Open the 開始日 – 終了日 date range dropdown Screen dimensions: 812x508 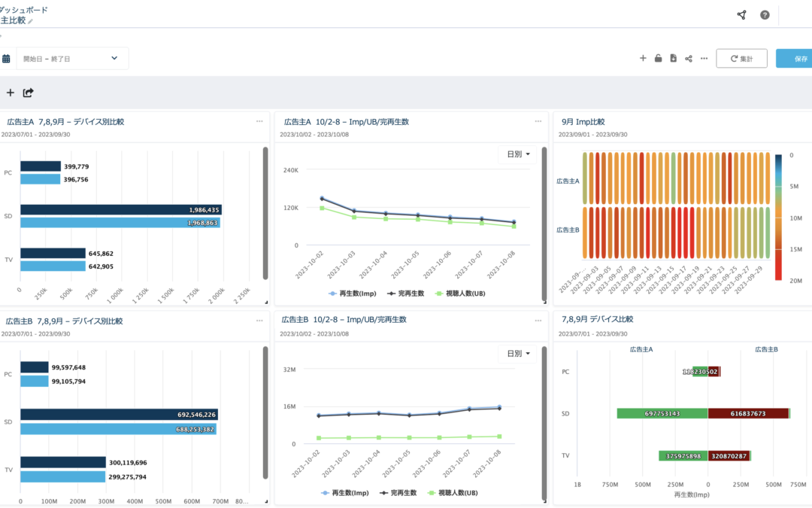pos(72,59)
